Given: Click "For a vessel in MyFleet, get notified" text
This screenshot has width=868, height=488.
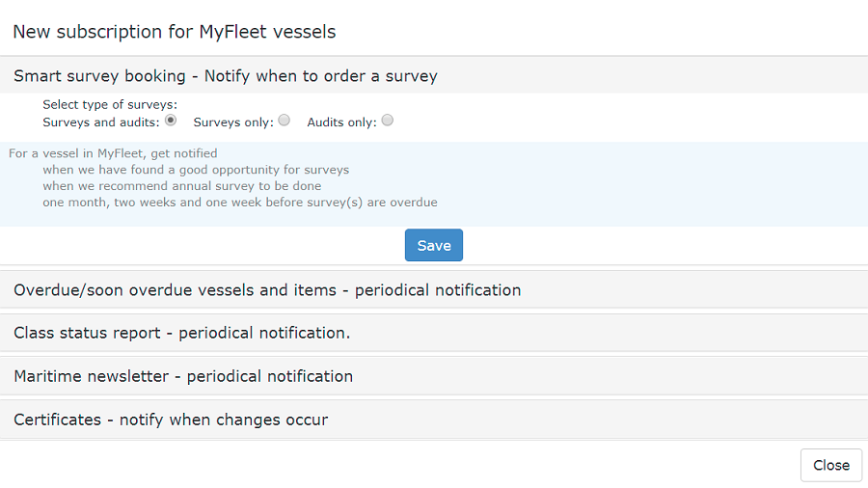Looking at the screenshot, I should click(113, 153).
